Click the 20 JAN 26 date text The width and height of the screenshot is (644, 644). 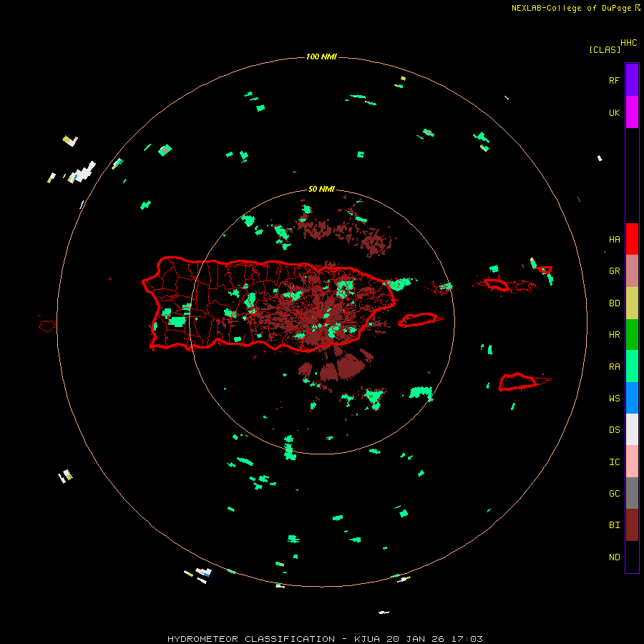pos(416,639)
